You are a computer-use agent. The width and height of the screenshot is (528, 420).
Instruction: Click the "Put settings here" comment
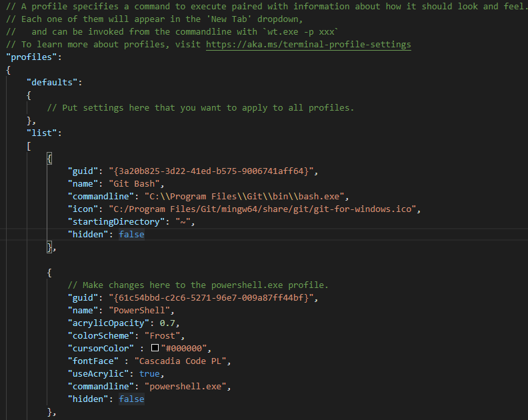click(x=201, y=108)
